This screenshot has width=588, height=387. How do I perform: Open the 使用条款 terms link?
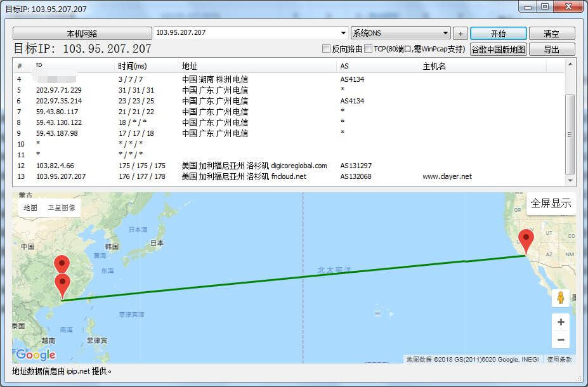(559, 360)
